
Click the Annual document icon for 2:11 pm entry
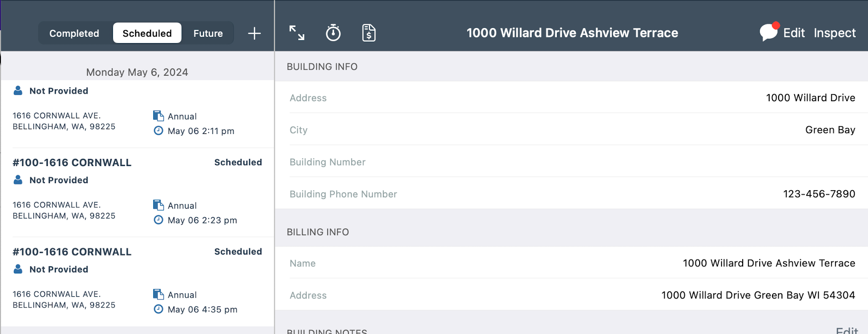(158, 116)
